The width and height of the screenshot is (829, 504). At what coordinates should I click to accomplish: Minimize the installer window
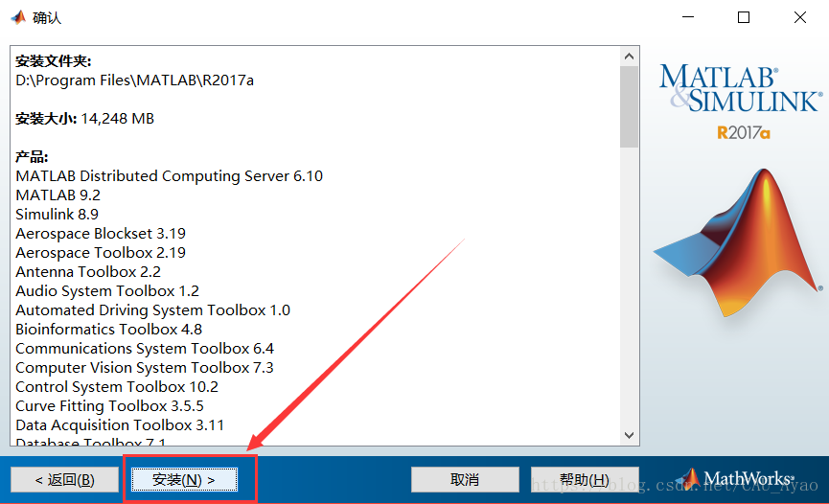click(688, 17)
